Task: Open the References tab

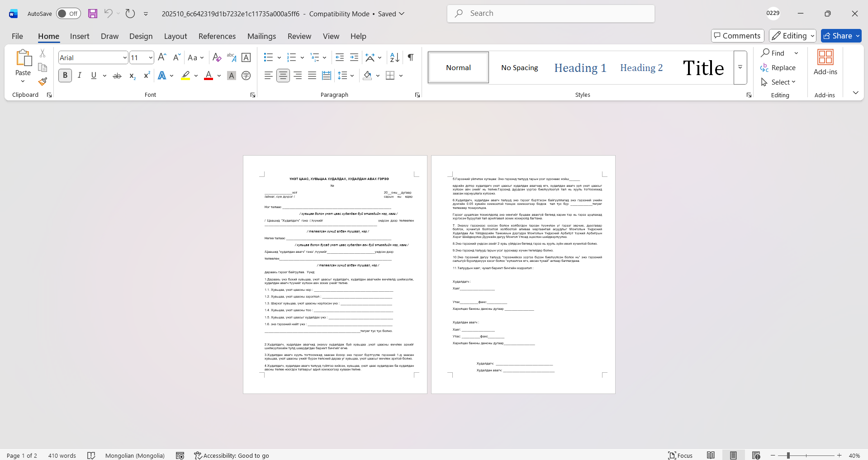Action: tap(217, 36)
